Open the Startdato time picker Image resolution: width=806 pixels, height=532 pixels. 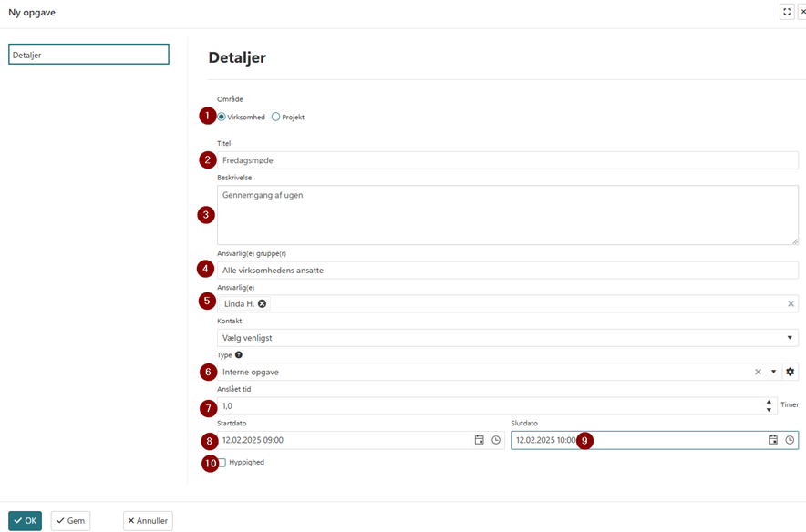tap(496, 440)
